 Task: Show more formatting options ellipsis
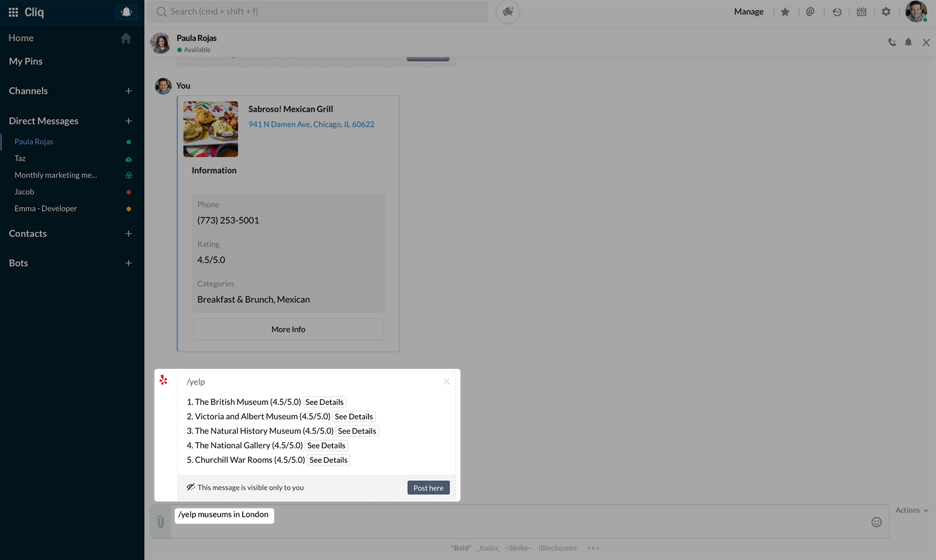pyautogui.click(x=593, y=548)
